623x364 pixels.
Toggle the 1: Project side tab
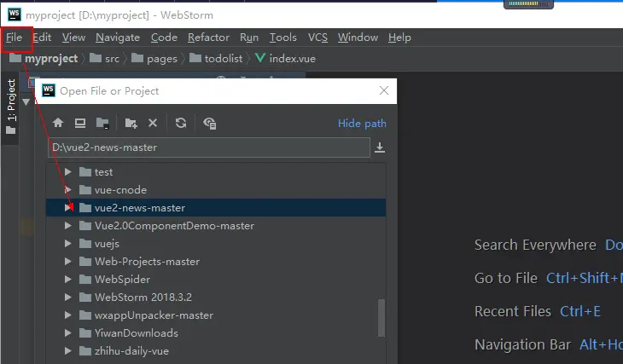pyautogui.click(x=11, y=107)
